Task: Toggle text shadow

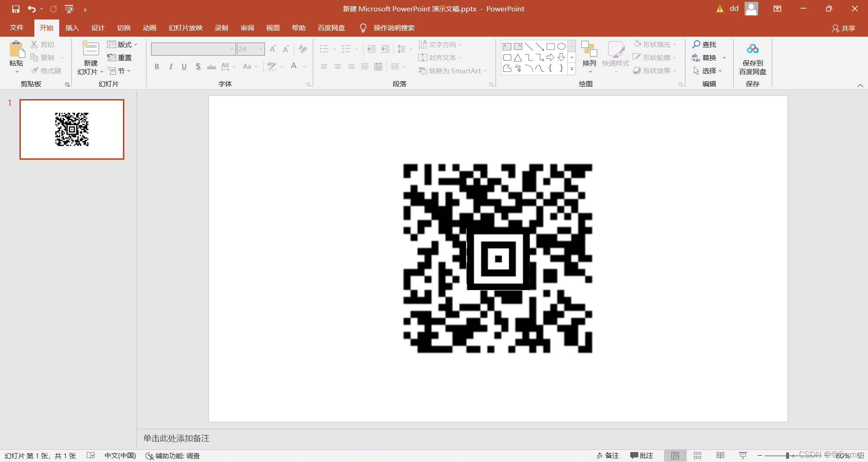Action: [198, 67]
